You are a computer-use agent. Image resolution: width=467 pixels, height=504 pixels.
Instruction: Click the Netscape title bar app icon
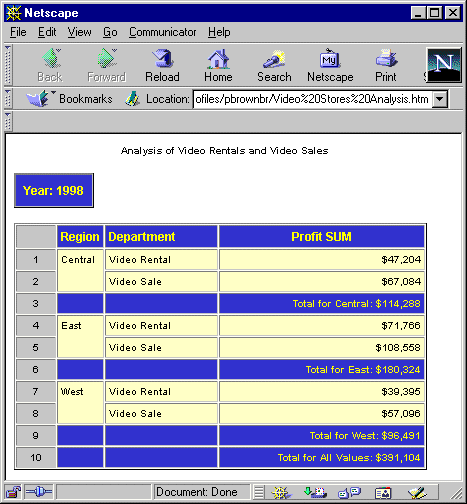13,13
